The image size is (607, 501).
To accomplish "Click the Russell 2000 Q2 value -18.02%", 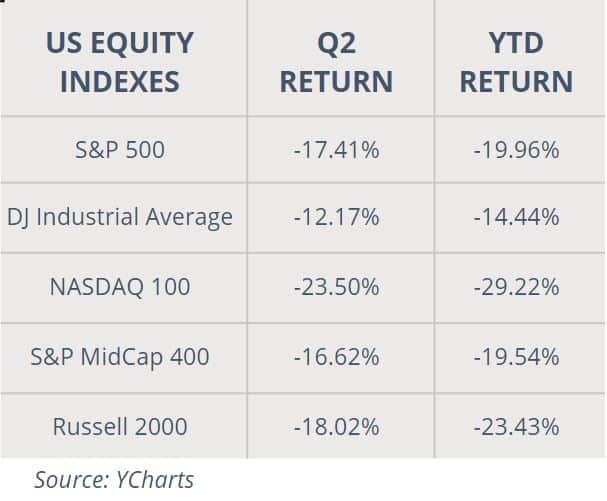I will (336, 427).
